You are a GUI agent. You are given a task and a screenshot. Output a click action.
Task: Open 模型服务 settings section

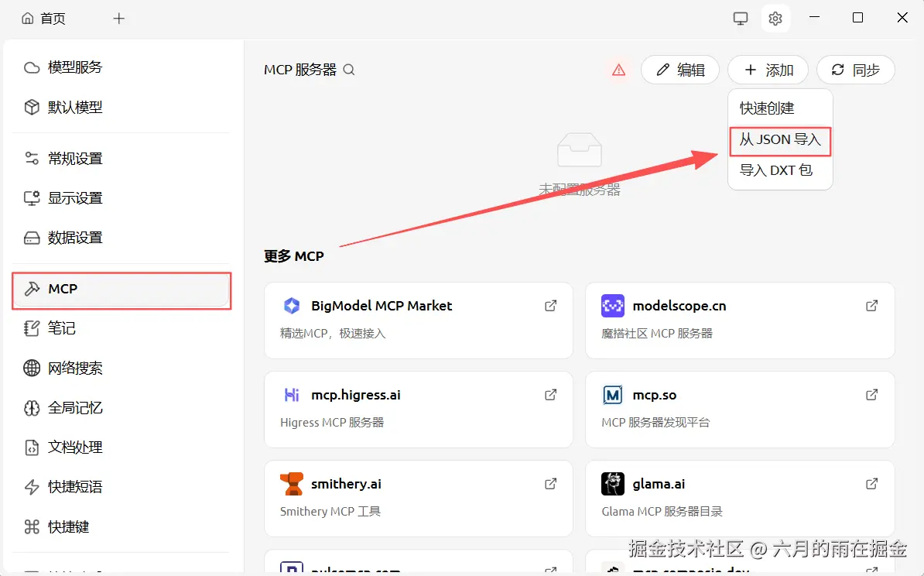click(x=121, y=67)
